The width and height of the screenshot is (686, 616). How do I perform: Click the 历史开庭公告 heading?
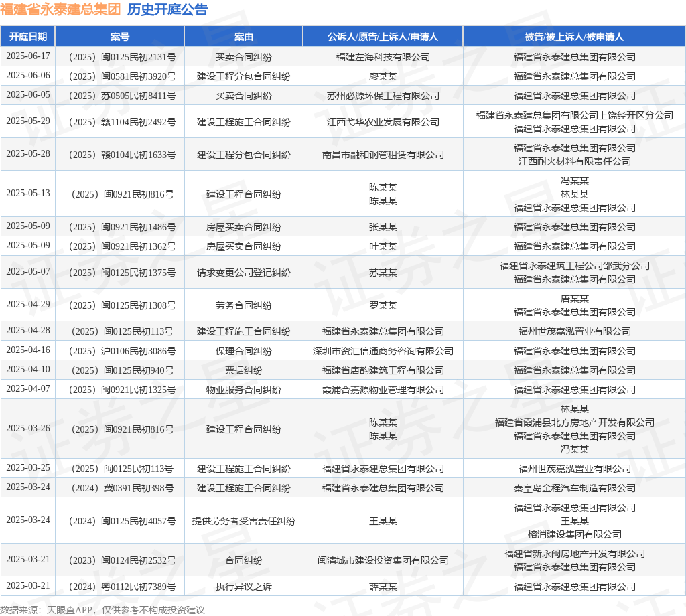pos(167,9)
